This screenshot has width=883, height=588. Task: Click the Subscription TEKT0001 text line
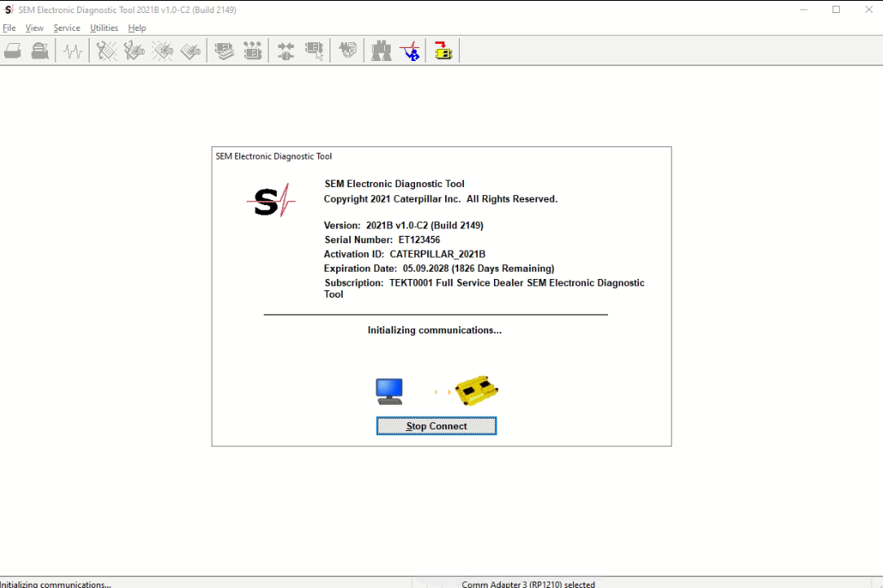(484, 288)
